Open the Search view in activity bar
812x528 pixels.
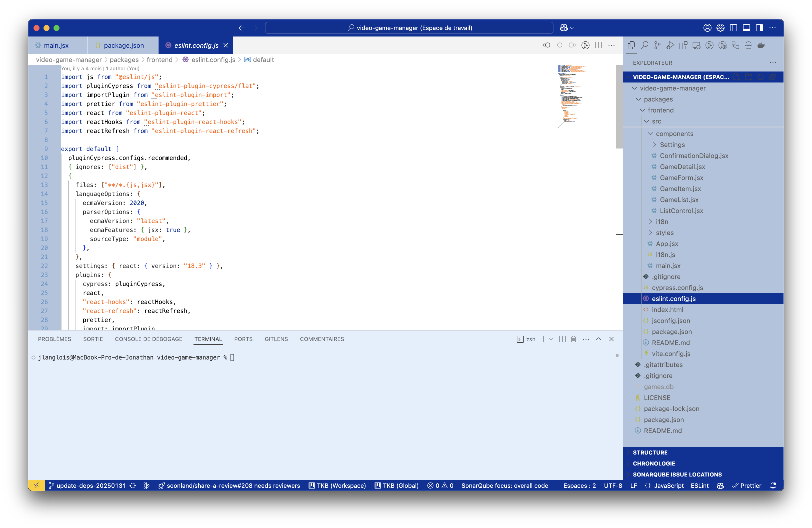pyautogui.click(x=644, y=45)
